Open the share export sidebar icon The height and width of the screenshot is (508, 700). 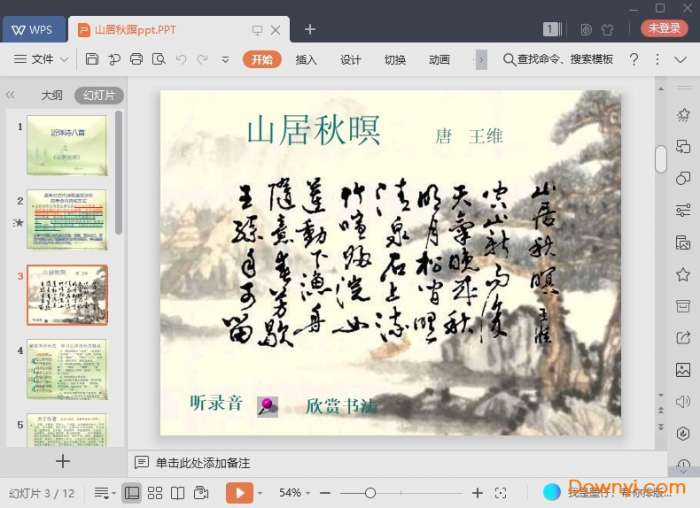point(683,337)
